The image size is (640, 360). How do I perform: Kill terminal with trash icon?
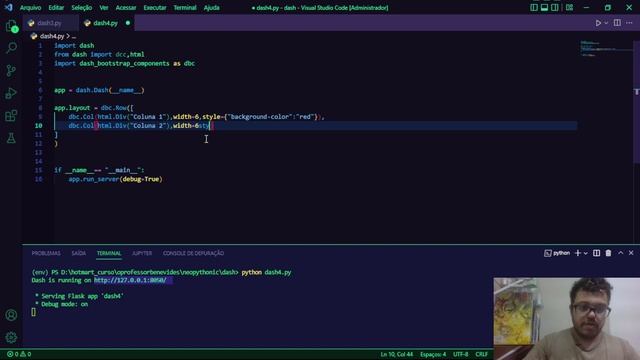608,253
